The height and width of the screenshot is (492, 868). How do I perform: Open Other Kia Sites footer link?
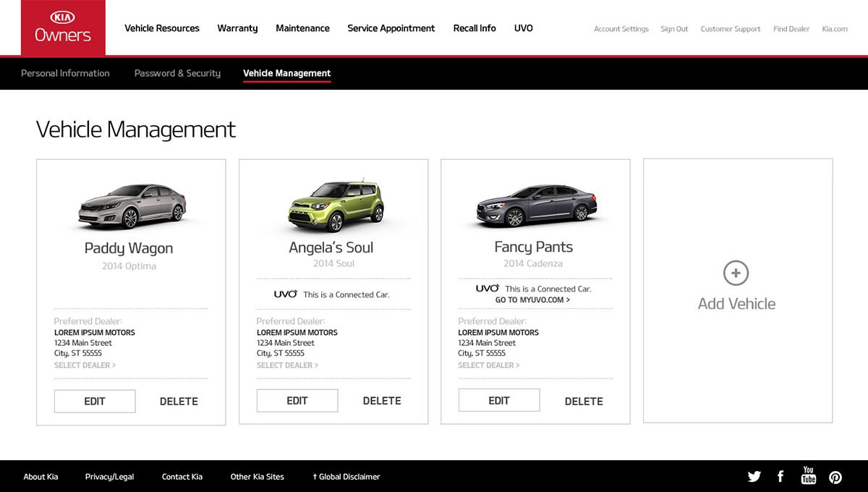[x=258, y=477]
